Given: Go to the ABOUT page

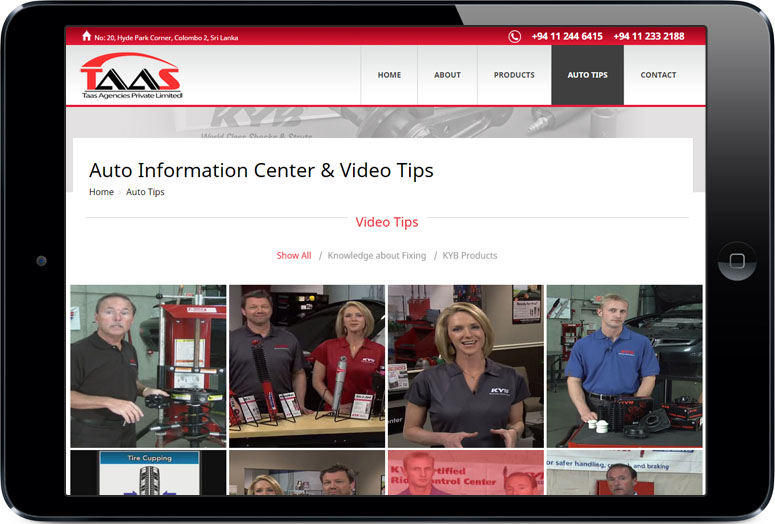Looking at the screenshot, I should pyautogui.click(x=447, y=75).
